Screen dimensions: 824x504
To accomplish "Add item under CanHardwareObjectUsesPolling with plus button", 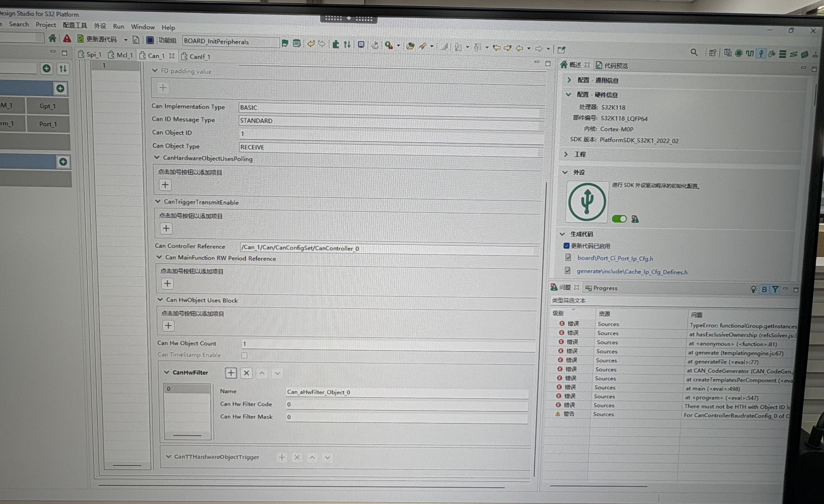I will [165, 185].
